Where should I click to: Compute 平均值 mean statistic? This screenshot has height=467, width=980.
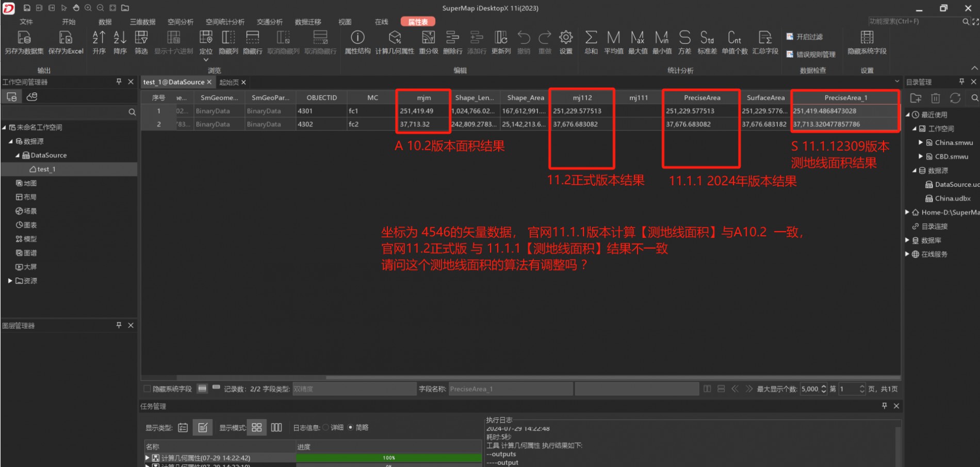(x=614, y=42)
